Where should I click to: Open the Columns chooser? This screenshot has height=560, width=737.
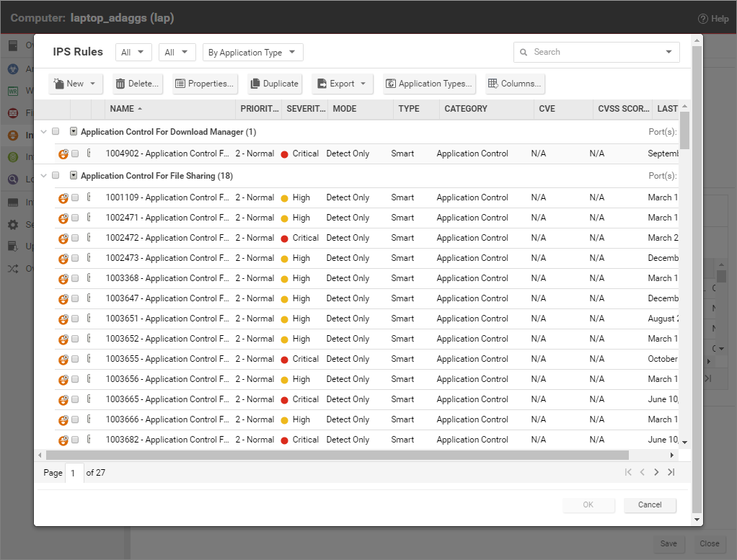click(514, 84)
